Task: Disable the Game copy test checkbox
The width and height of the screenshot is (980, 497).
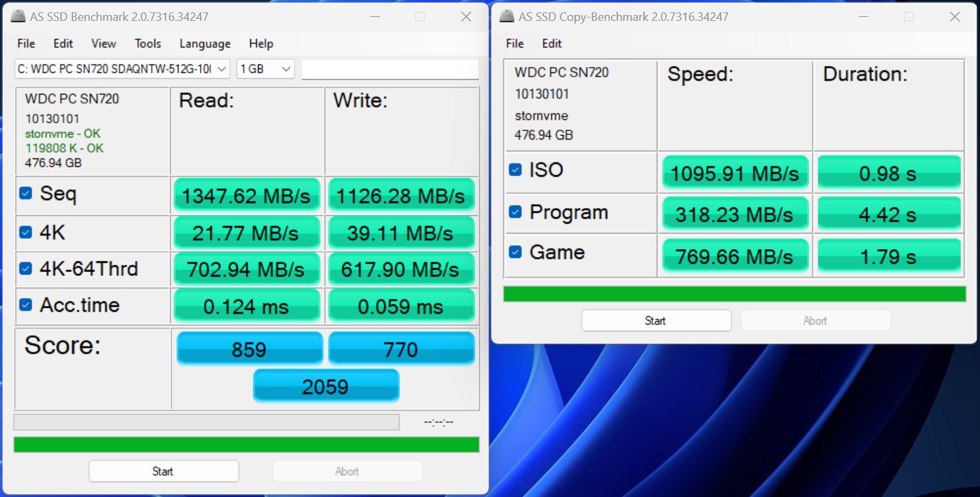Action: point(515,252)
